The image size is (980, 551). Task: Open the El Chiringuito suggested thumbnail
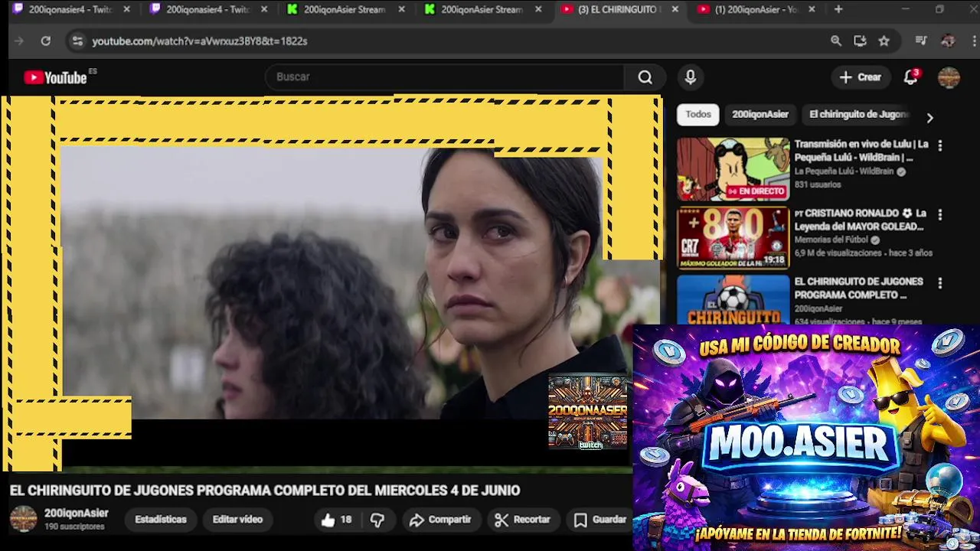click(733, 300)
